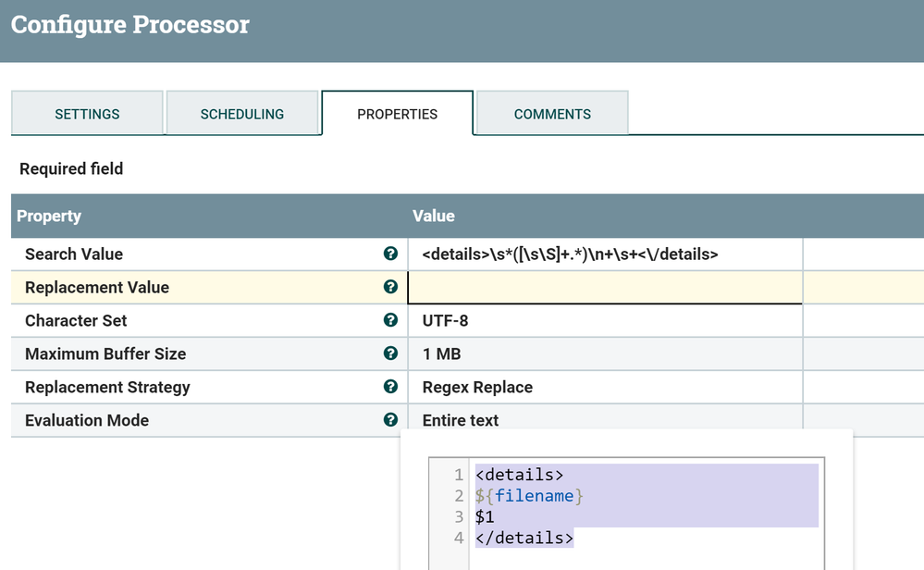Place cursor on the $1 editor line
The image size is (924, 570).
click(x=486, y=517)
